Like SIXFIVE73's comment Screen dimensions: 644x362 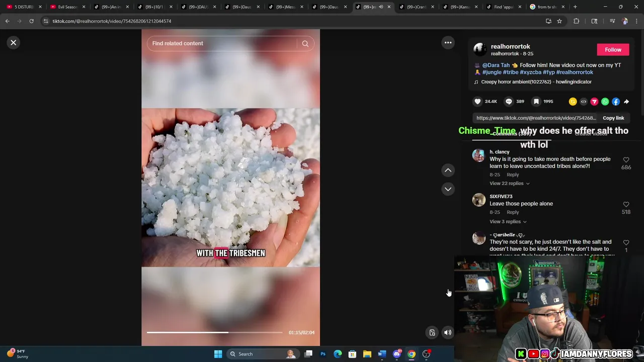click(x=626, y=205)
